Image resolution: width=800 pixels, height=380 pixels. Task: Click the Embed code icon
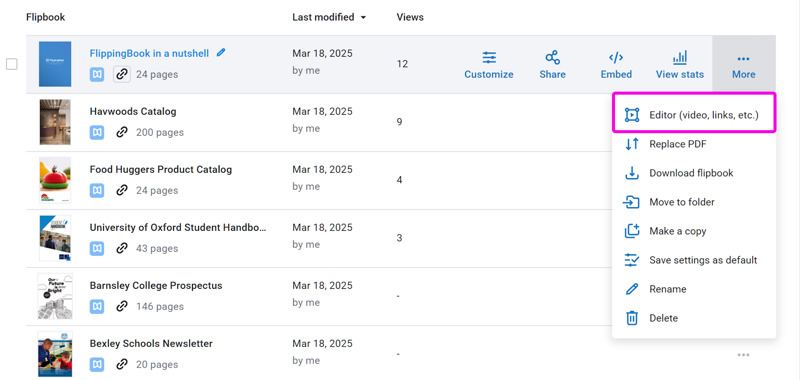[x=616, y=58]
